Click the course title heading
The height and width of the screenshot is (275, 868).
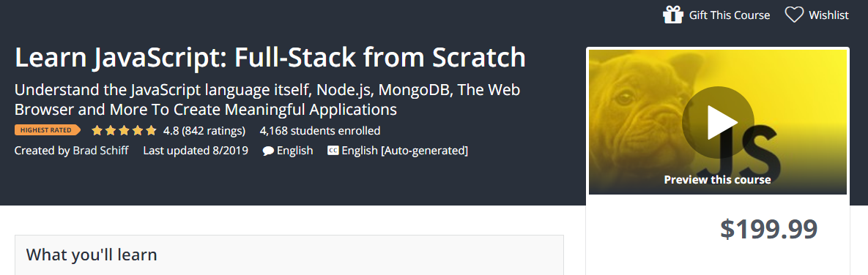[270, 58]
